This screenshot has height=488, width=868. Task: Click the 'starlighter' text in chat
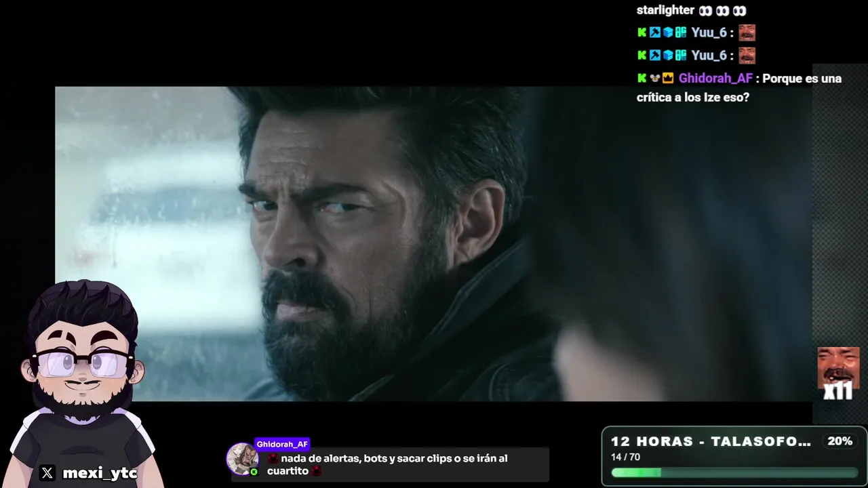point(665,10)
